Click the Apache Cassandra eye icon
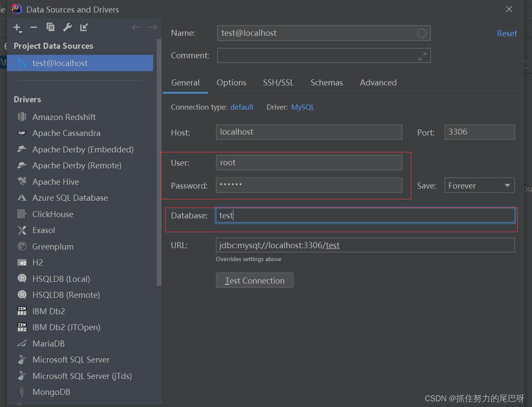The width and height of the screenshot is (532, 407). 22,133
